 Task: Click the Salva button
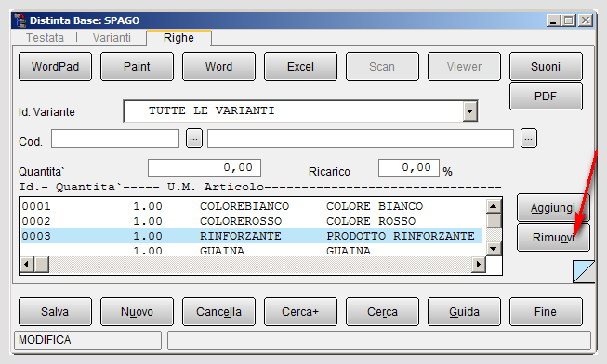tap(56, 311)
